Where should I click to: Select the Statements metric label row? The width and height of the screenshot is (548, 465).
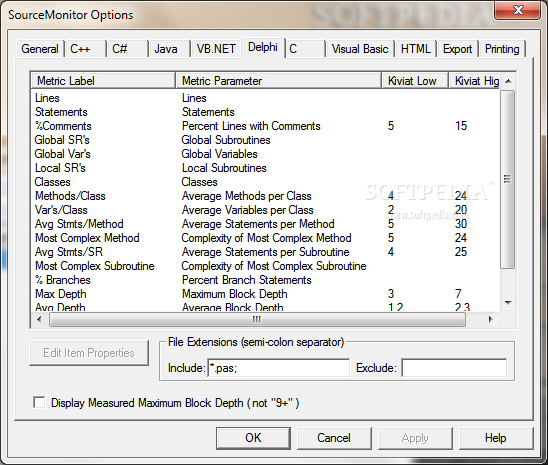click(61, 112)
